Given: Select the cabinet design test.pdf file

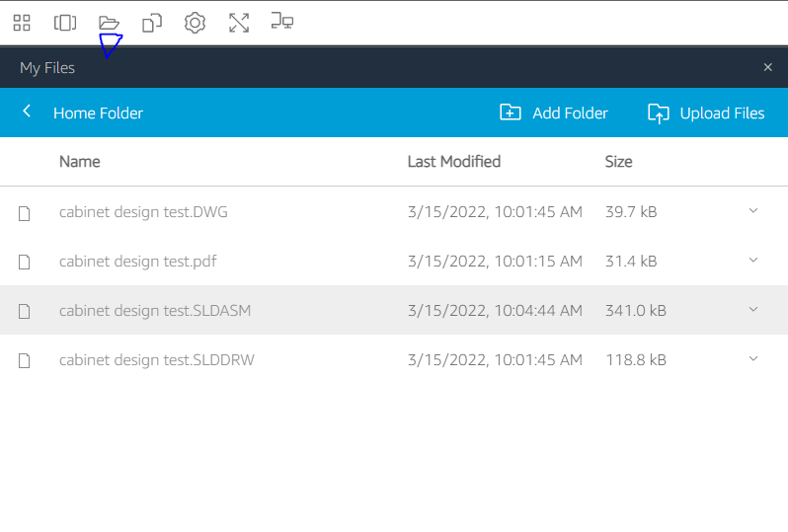Looking at the screenshot, I should 137,262.
